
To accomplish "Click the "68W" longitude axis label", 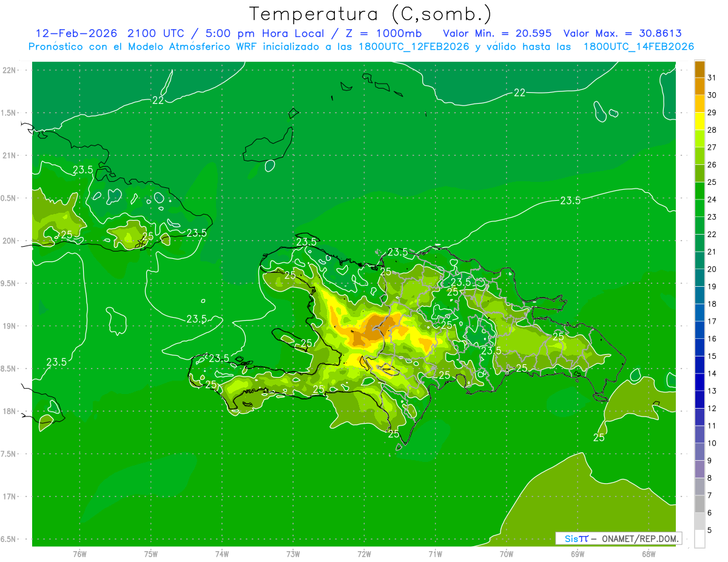I will [x=649, y=554].
